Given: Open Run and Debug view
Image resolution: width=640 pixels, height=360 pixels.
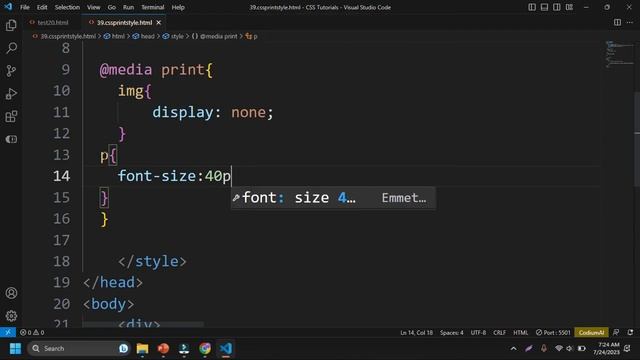Looking at the screenshot, I should point(11,94).
